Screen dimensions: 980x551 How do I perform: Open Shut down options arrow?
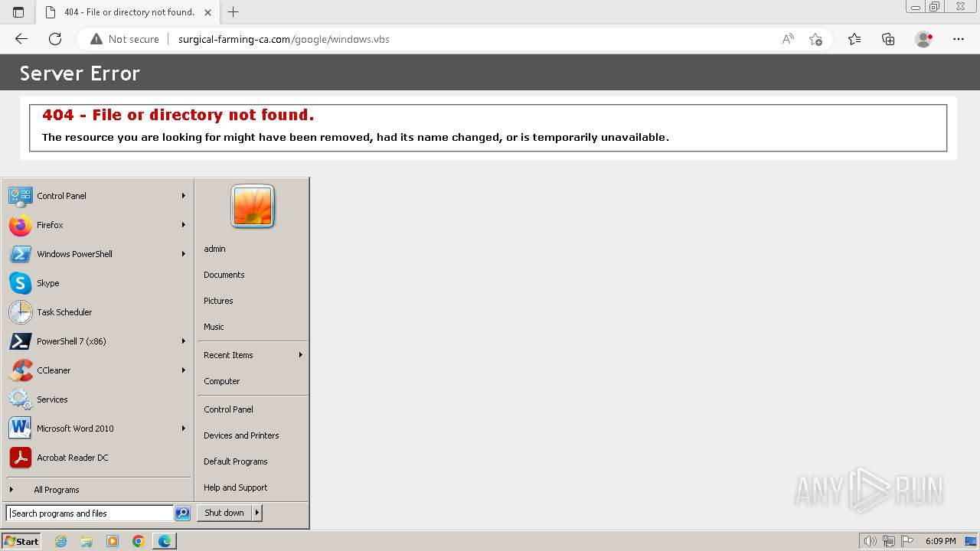coord(257,513)
